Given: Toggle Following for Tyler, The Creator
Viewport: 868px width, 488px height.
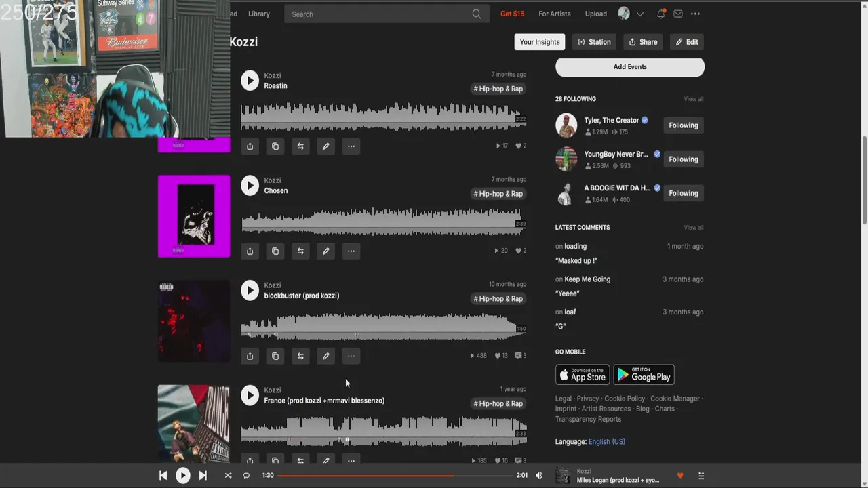Looking at the screenshot, I should pos(684,125).
